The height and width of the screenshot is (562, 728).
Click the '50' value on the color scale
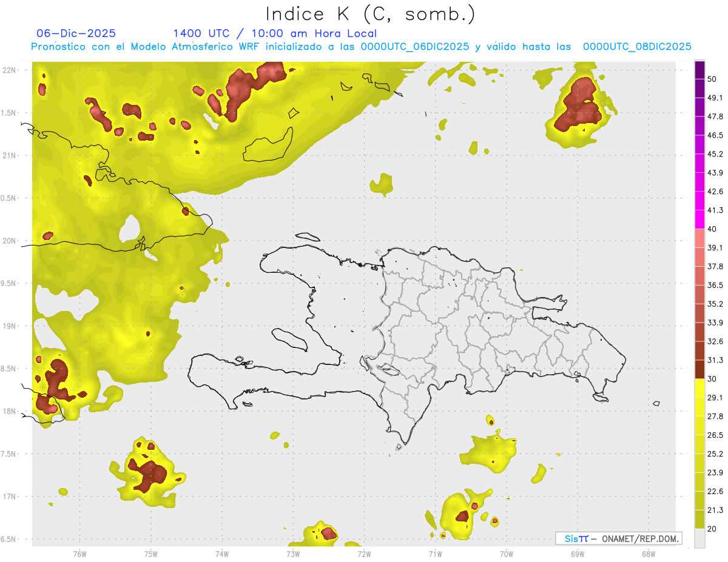point(712,79)
